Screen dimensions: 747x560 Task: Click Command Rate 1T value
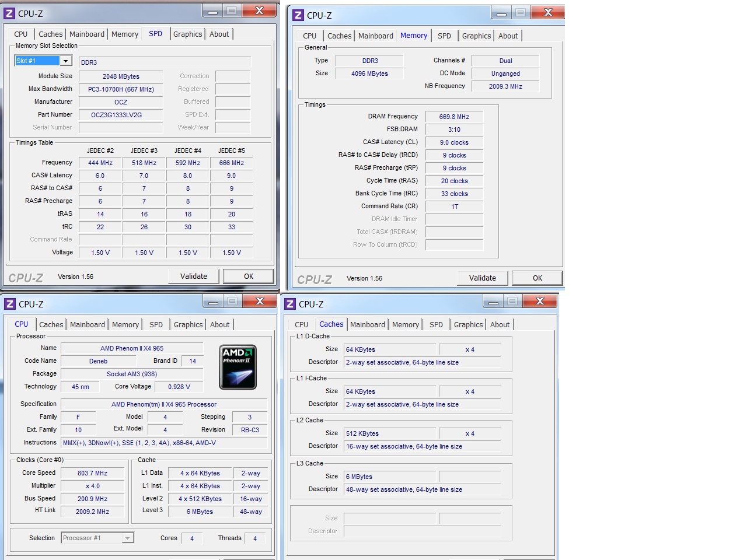click(x=454, y=206)
